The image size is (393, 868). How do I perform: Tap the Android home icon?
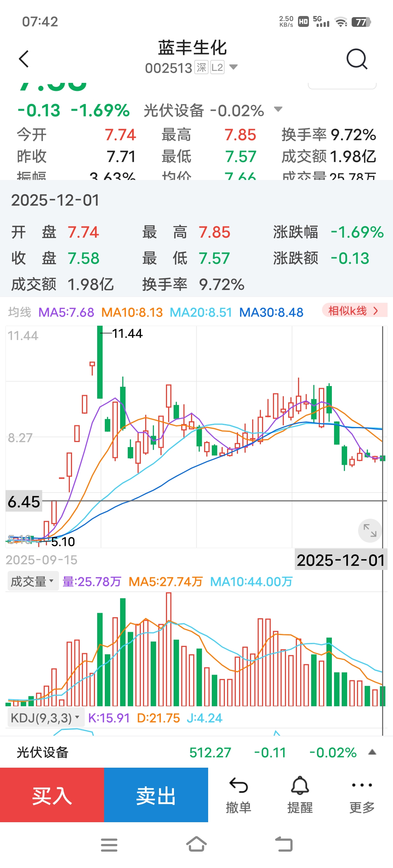tap(196, 844)
